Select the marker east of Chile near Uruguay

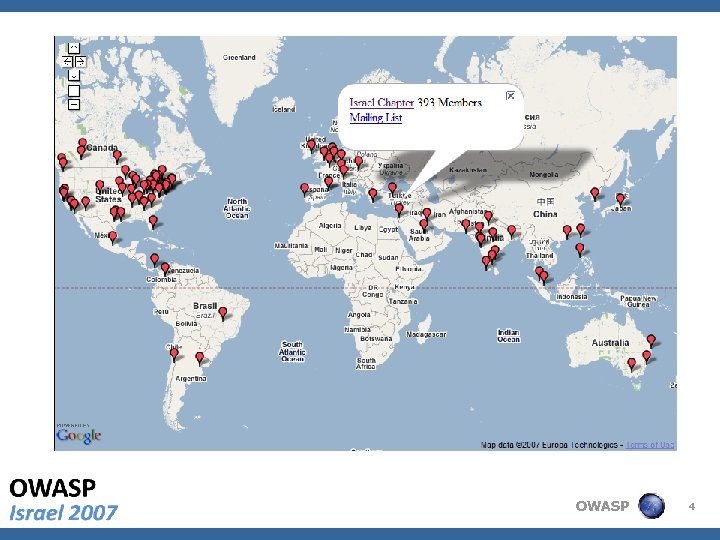tap(199, 358)
